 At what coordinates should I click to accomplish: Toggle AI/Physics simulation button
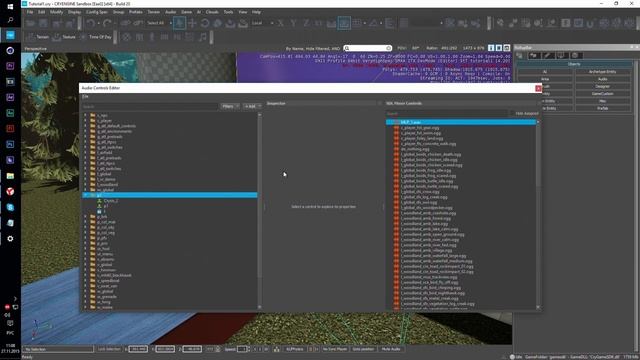click(294, 349)
